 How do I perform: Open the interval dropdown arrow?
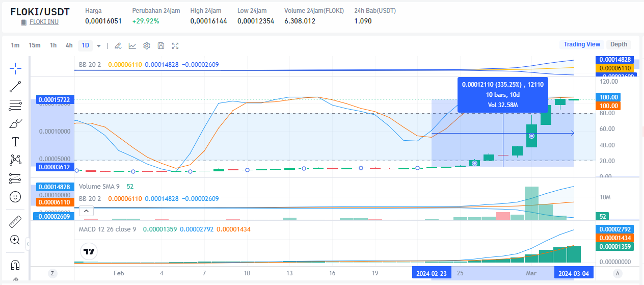99,46
